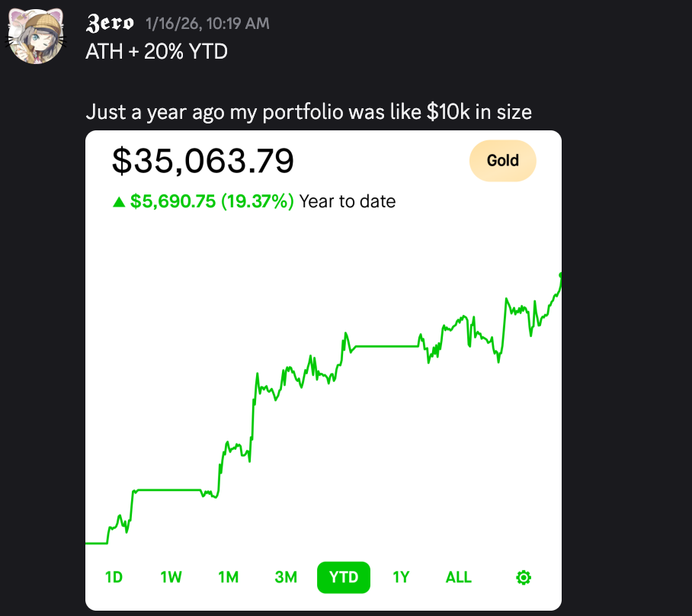Image resolution: width=692 pixels, height=616 pixels.
Task: Switch chart to 1M range
Action: (x=228, y=577)
